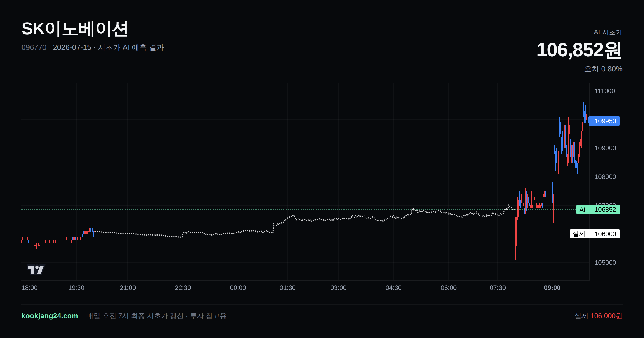Click the 105000 price axis label

(605, 263)
